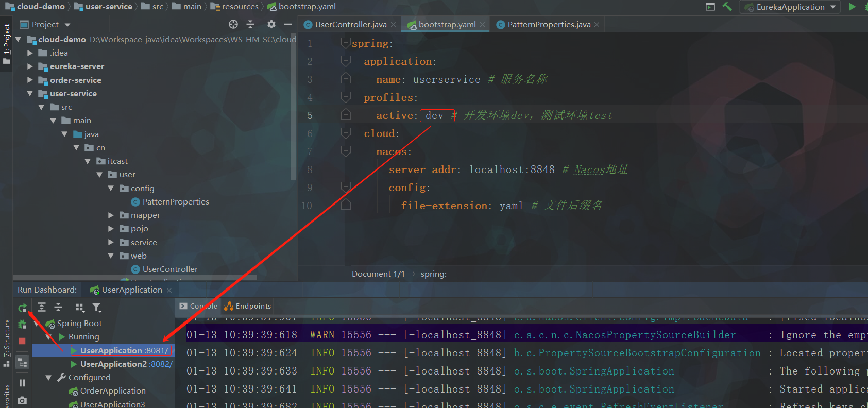This screenshot has height=408, width=868.
Task: Close the UserApplication Run Dashboard tab
Action: click(x=169, y=290)
